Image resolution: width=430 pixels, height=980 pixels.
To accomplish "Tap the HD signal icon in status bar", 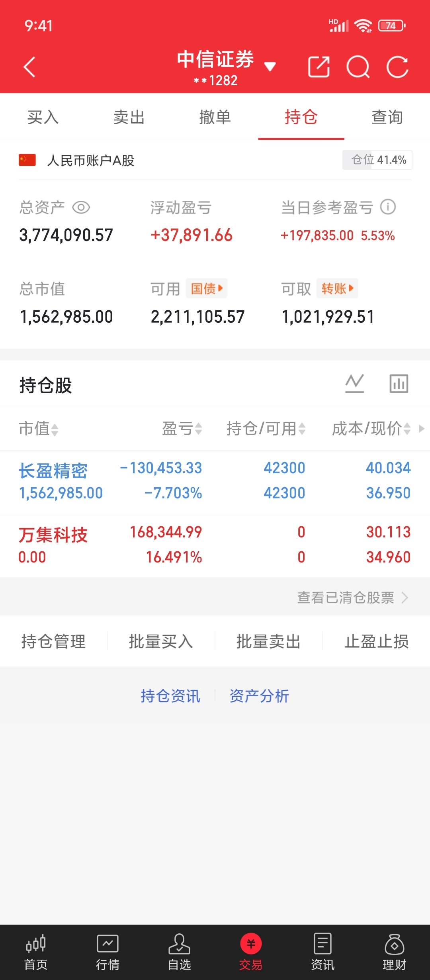I will point(338,25).
